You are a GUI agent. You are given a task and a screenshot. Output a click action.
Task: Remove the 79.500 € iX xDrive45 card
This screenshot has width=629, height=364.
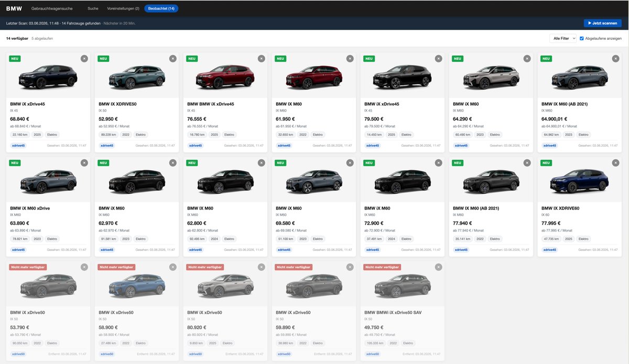pos(438,59)
